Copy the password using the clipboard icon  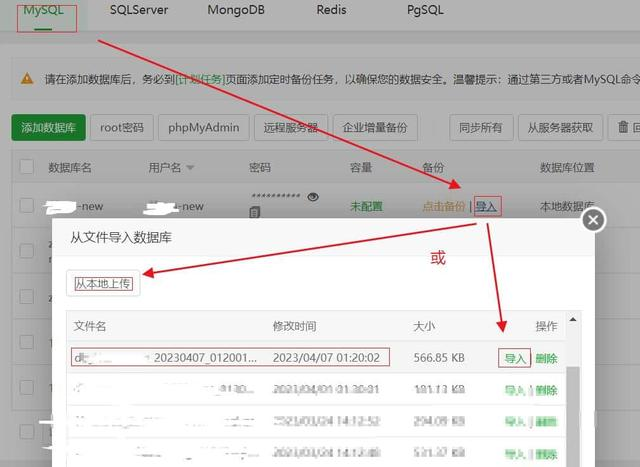tap(256, 212)
